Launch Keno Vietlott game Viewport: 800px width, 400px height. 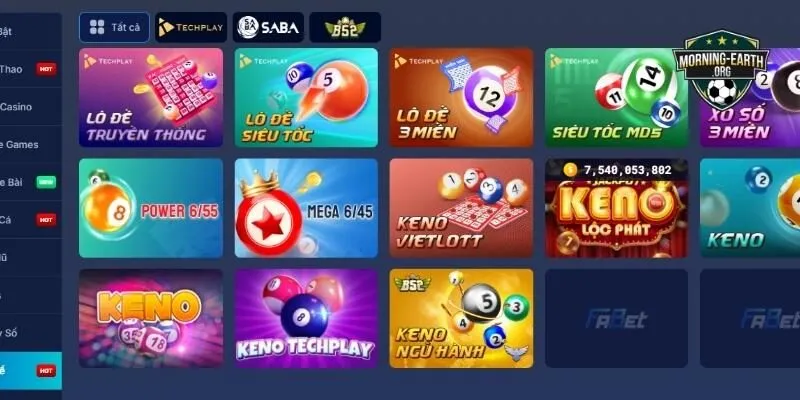[x=461, y=208]
